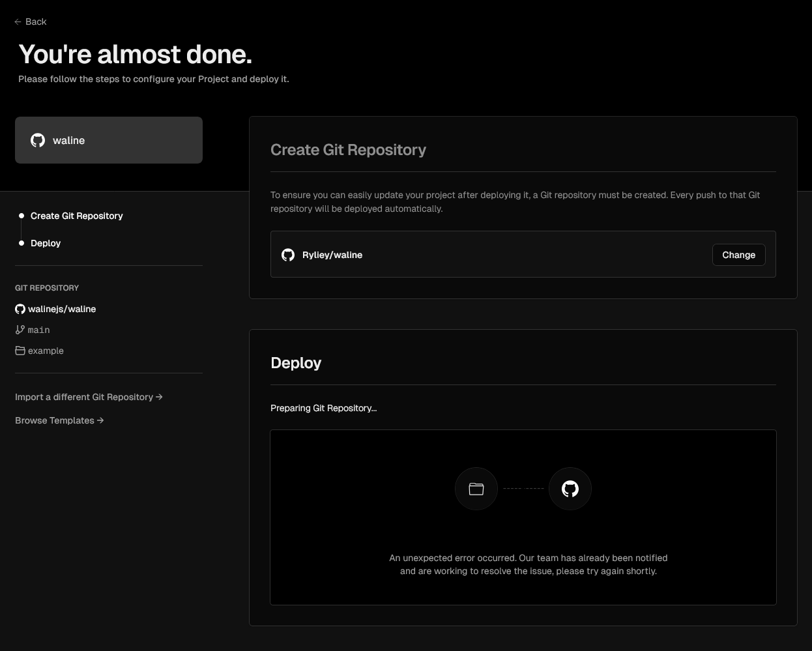Image resolution: width=812 pixels, height=651 pixels.
Task: Open Browse Templates link
Action: (55, 420)
